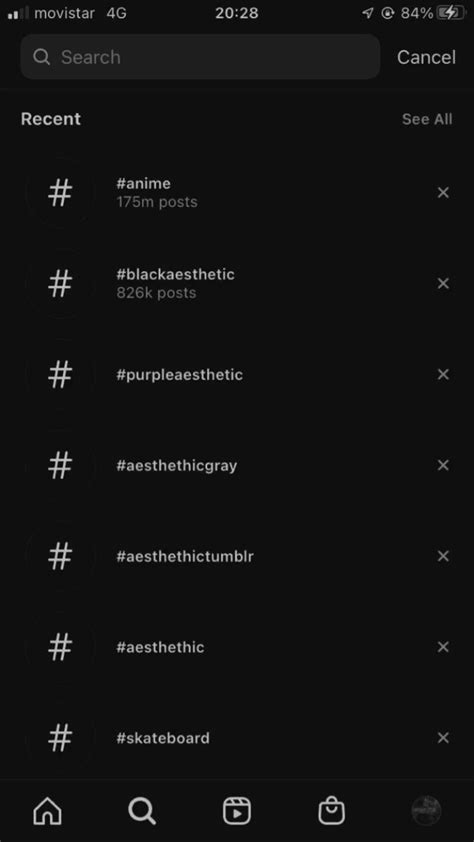Remove #anime from recent searches

pos(443,192)
